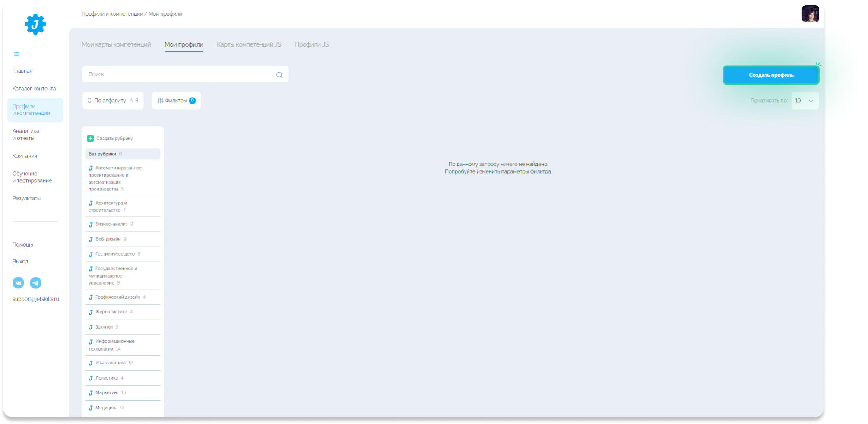This screenshot has width=868, height=424.
Task: Open the Профили JS tab
Action: (312, 44)
